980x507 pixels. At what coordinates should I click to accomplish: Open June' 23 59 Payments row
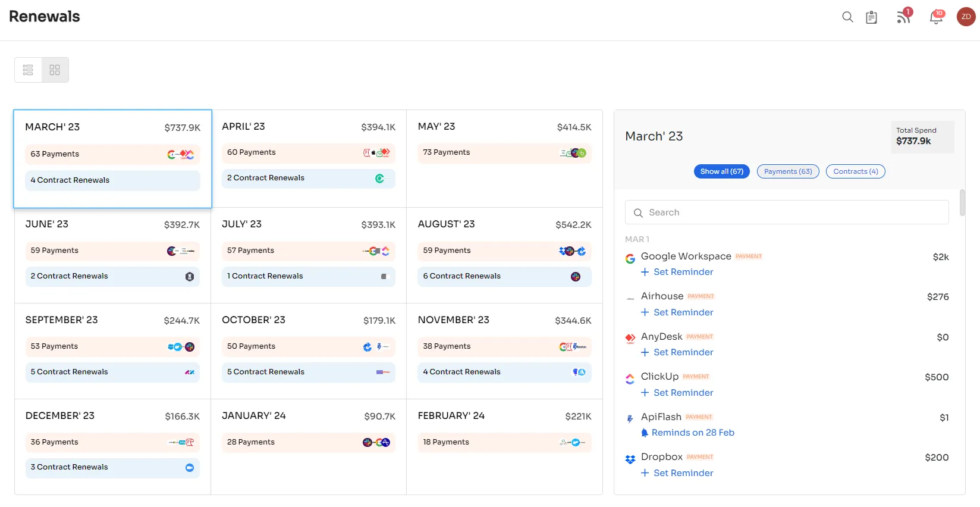(112, 251)
